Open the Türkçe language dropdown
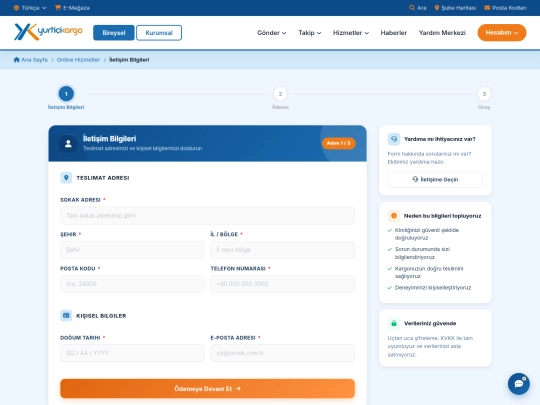This screenshot has height=405, width=540. [x=30, y=8]
